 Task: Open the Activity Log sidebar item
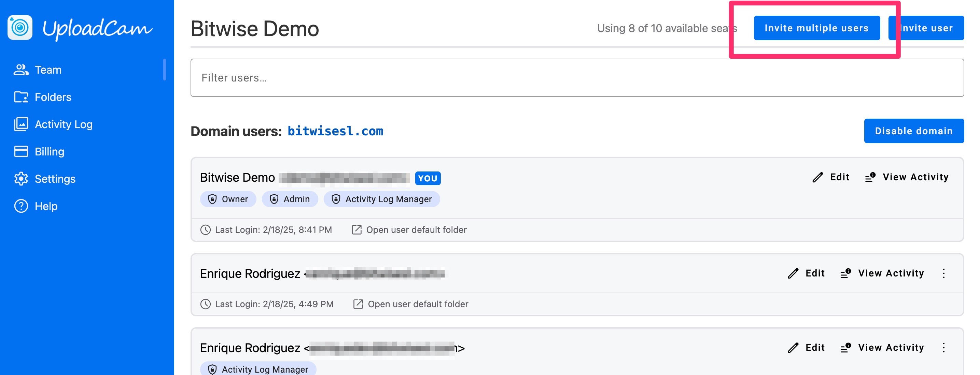pyautogui.click(x=63, y=124)
